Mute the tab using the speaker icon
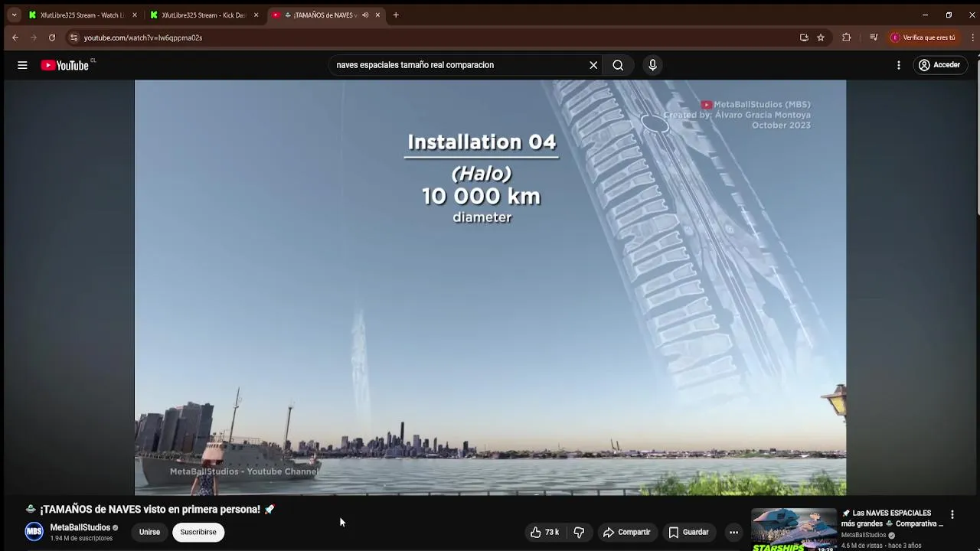The height and width of the screenshot is (551, 980). coord(365,15)
